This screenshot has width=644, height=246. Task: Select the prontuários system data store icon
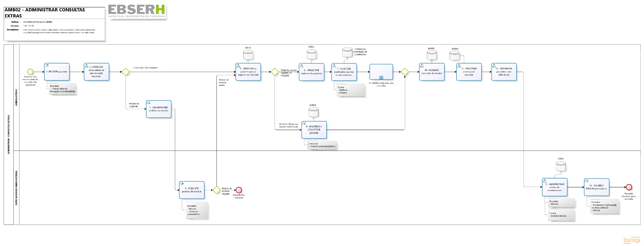pyautogui.click(x=347, y=52)
